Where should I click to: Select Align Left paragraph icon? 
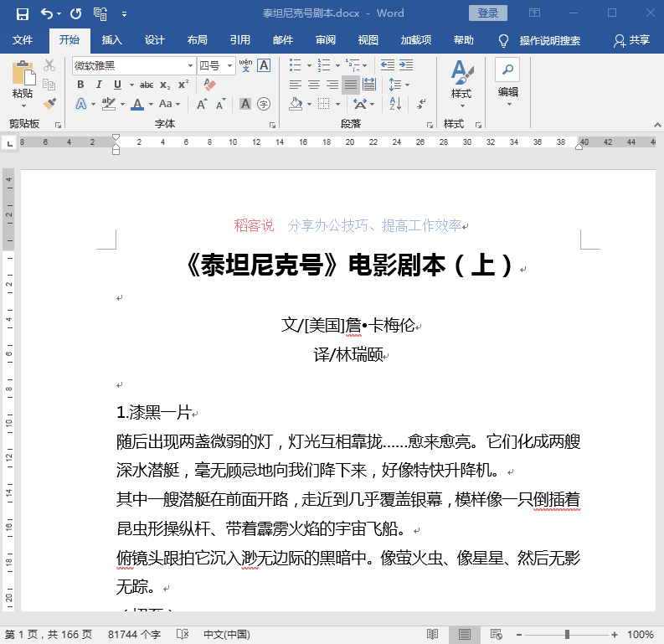coord(296,85)
